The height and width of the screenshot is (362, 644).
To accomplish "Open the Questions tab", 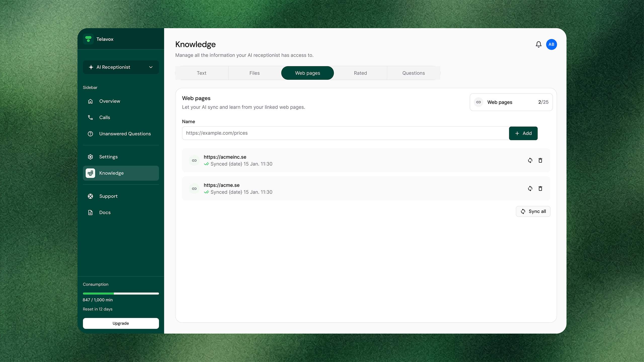I will pos(413,73).
